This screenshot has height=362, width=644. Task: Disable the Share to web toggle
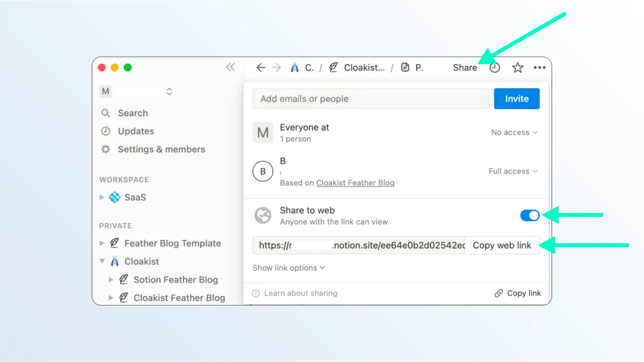click(529, 215)
